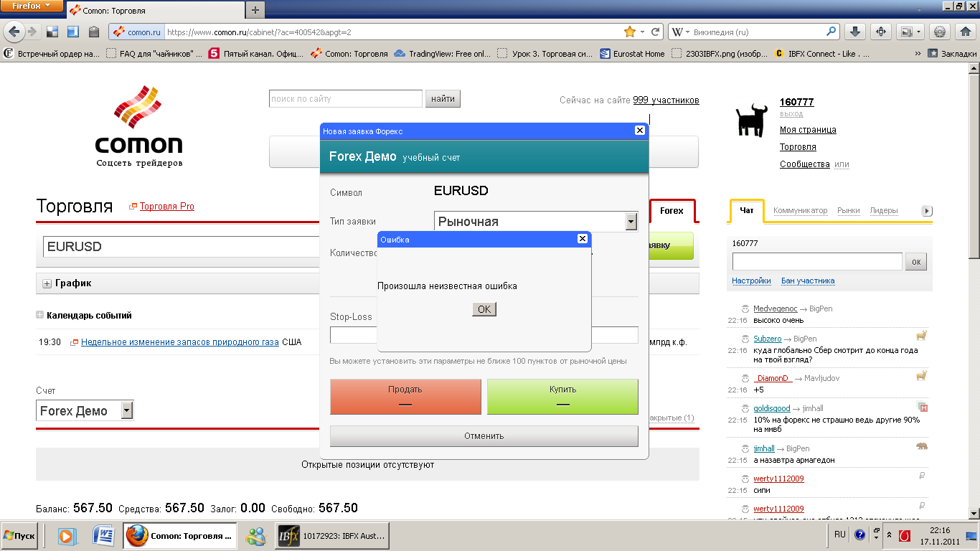Expand the Календарь событий section
980x551 pixels.
tap(40, 315)
